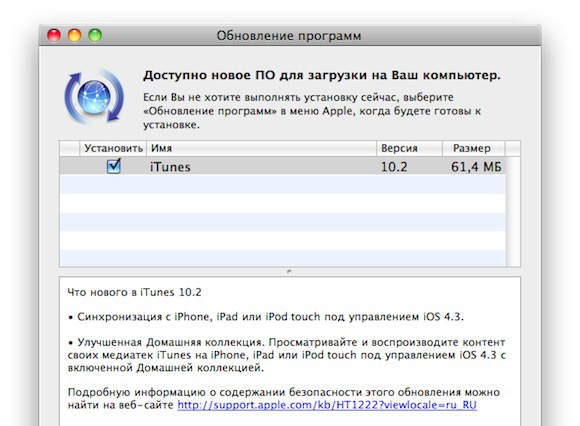Minimize window with the yellow button
This screenshot has height=426, width=580.
(74, 36)
